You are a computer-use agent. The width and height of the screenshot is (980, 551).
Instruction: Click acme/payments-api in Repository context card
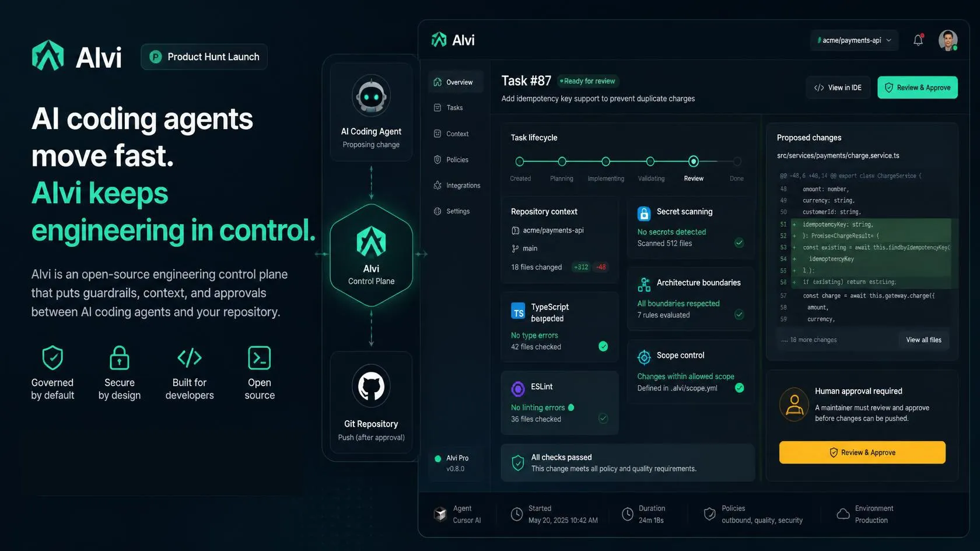pos(553,231)
